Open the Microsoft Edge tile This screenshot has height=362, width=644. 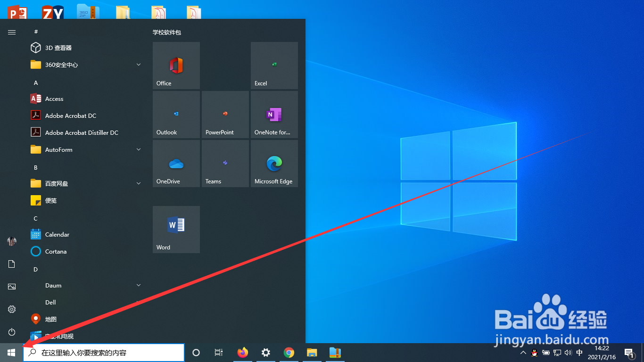(x=274, y=164)
